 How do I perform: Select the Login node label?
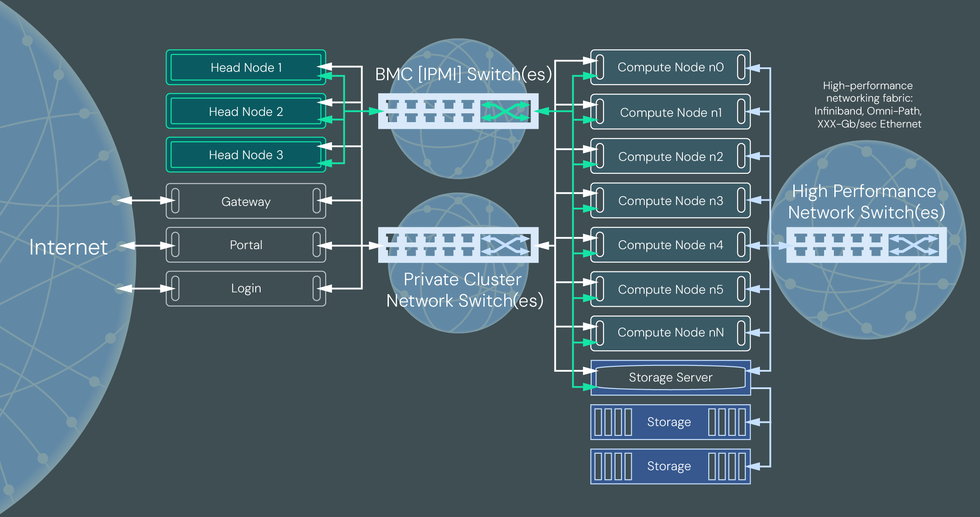coord(245,288)
